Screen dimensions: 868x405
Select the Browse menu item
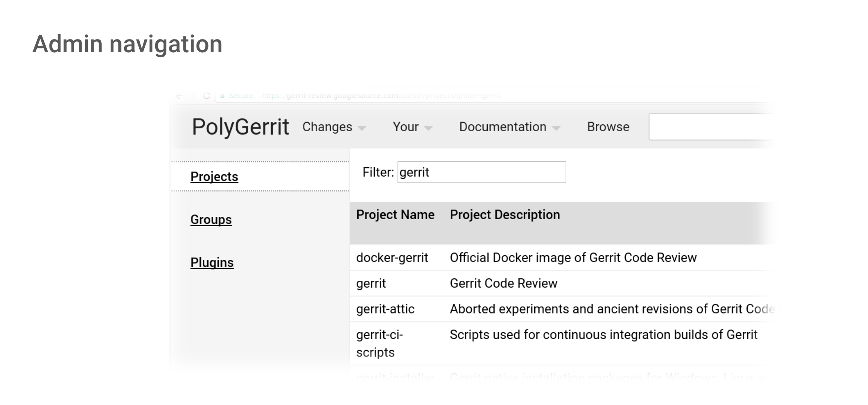608,127
